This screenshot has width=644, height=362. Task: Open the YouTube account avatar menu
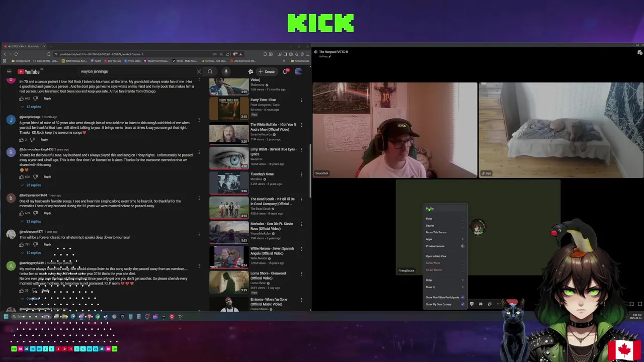pyautogui.click(x=298, y=71)
